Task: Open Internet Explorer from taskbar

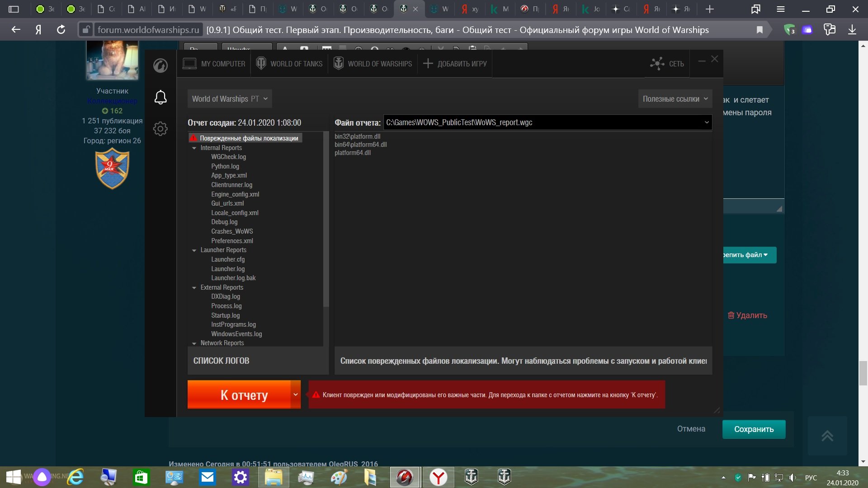Action: tap(75, 477)
